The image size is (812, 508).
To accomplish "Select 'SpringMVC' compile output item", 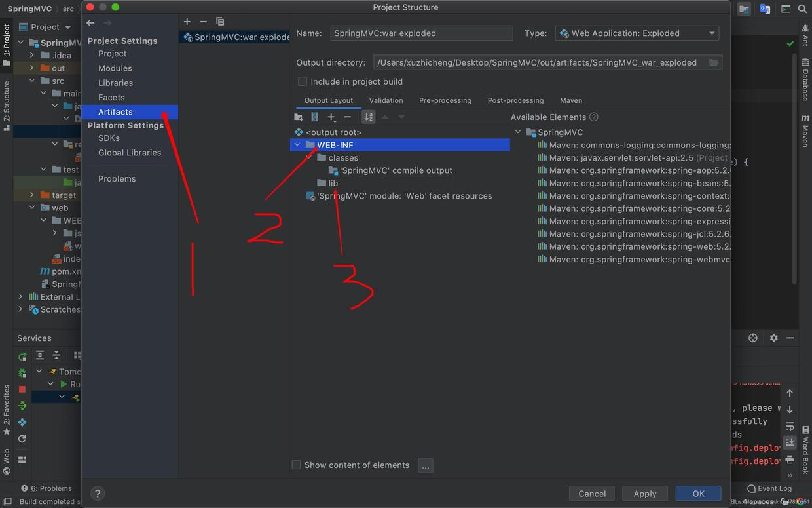I will pos(391,170).
